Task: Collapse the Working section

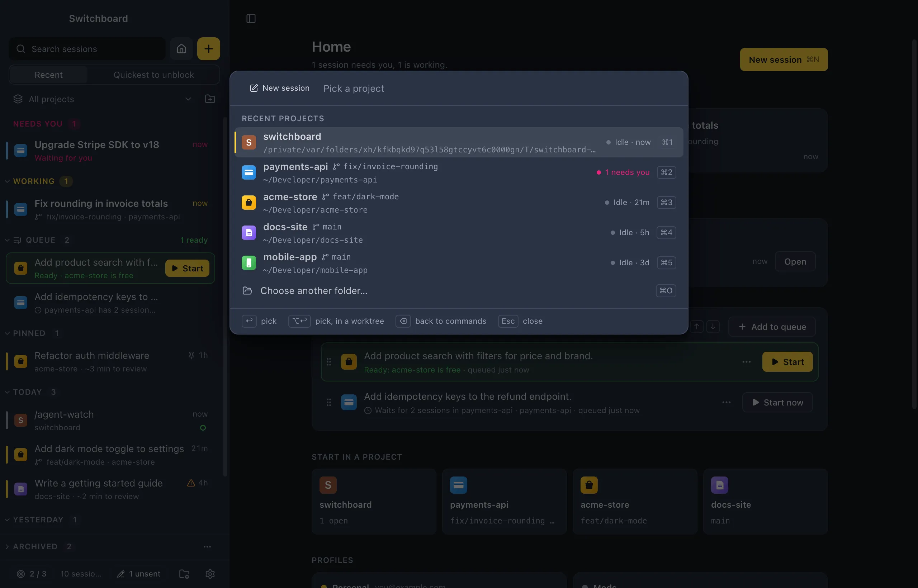Action: (x=7, y=181)
